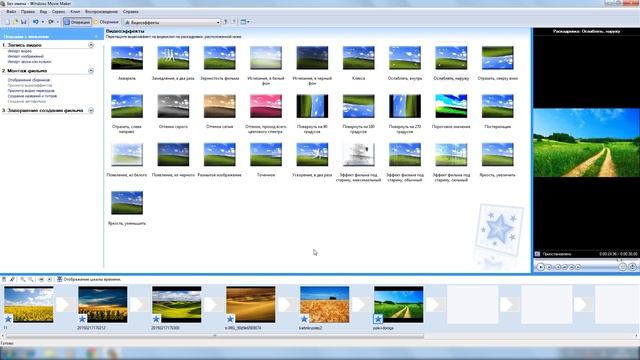Select the Замедление, в два раза effect
640x360 pixels.
point(173,58)
